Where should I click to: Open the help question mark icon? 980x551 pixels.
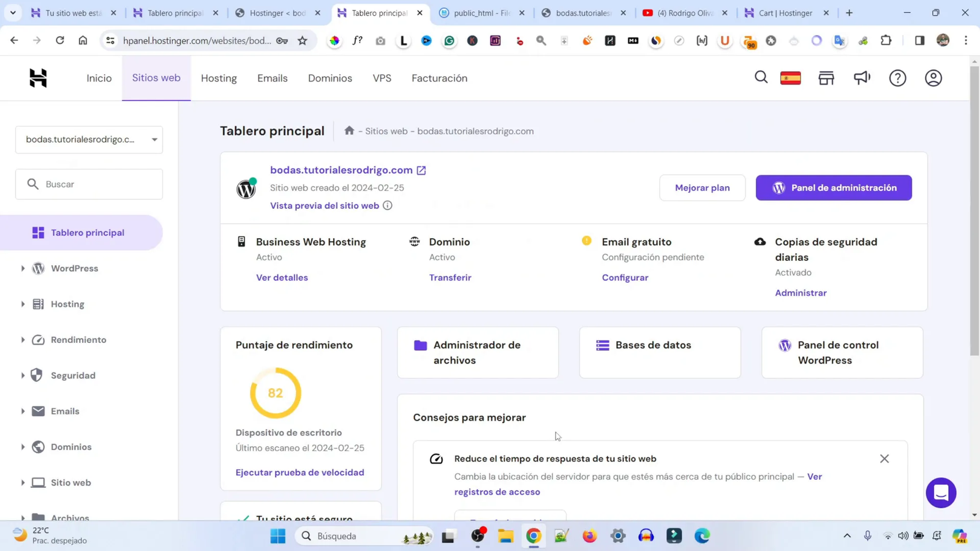[x=897, y=78]
